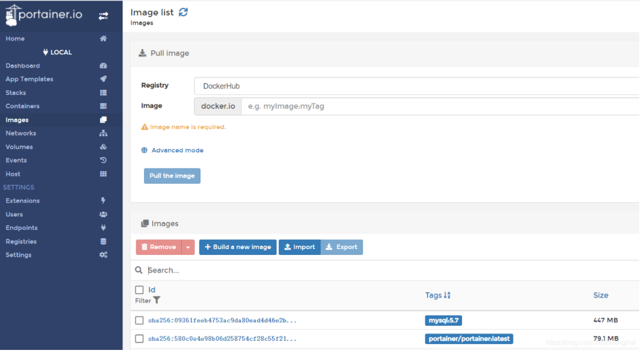Click the Pull the image button

coord(172,176)
